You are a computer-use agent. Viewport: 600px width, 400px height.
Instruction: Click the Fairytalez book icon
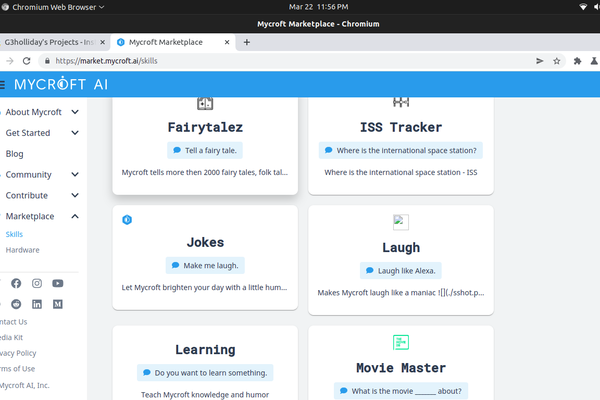point(205,103)
